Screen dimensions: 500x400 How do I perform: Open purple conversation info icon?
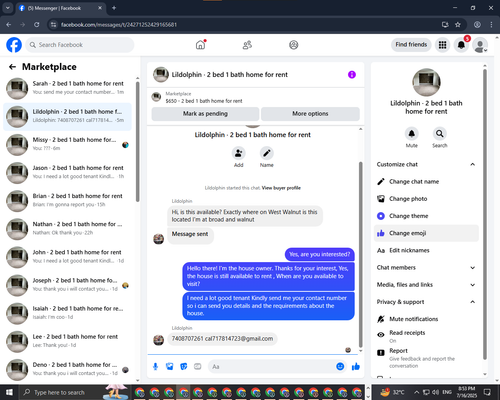click(352, 75)
